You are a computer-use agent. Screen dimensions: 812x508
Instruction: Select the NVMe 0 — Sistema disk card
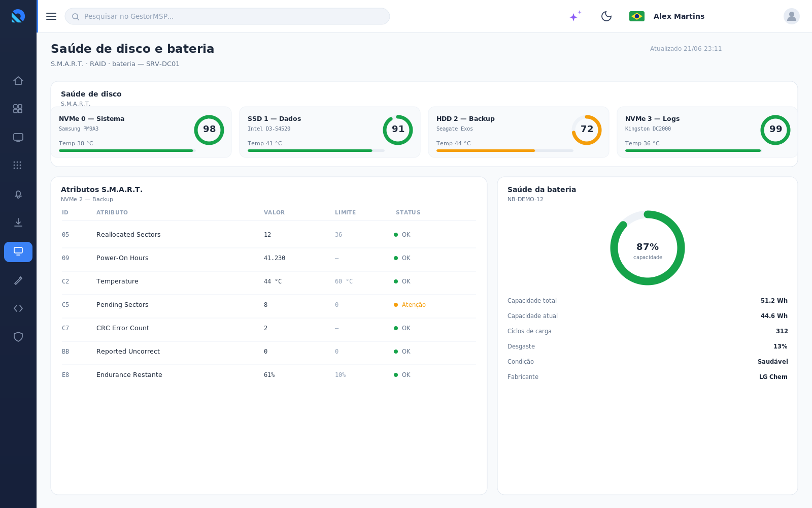pyautogui.click(x=141, y=132)
